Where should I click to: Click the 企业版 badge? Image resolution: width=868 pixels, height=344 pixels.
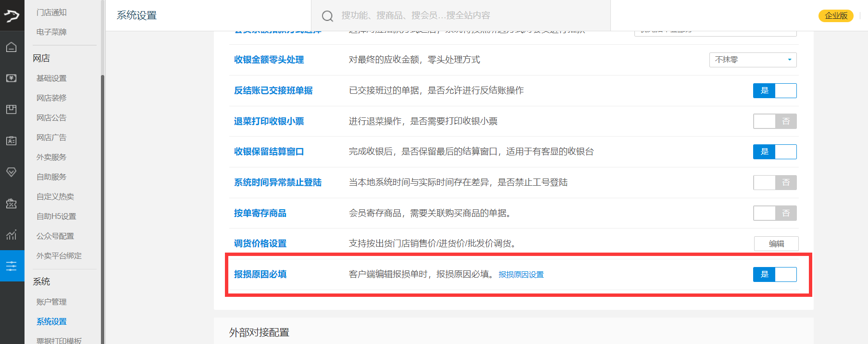click(836, 16)
